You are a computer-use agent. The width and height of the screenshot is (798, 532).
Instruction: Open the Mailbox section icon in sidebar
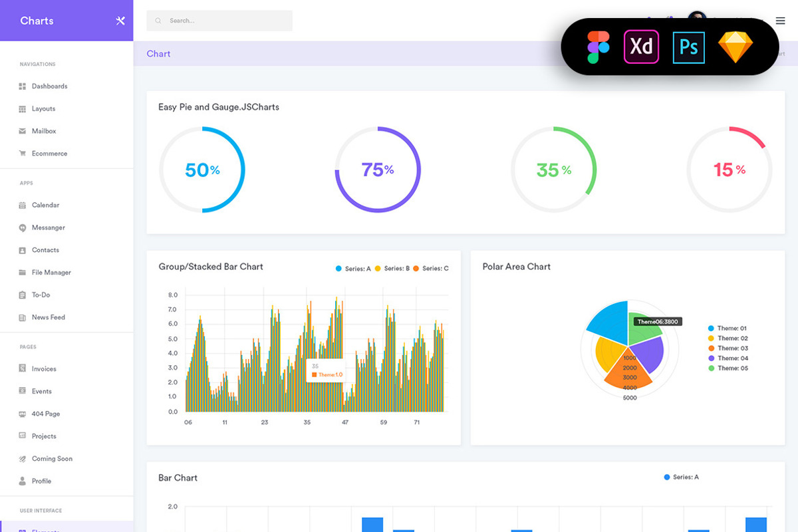pyautogui.click(x=23, y=130)
